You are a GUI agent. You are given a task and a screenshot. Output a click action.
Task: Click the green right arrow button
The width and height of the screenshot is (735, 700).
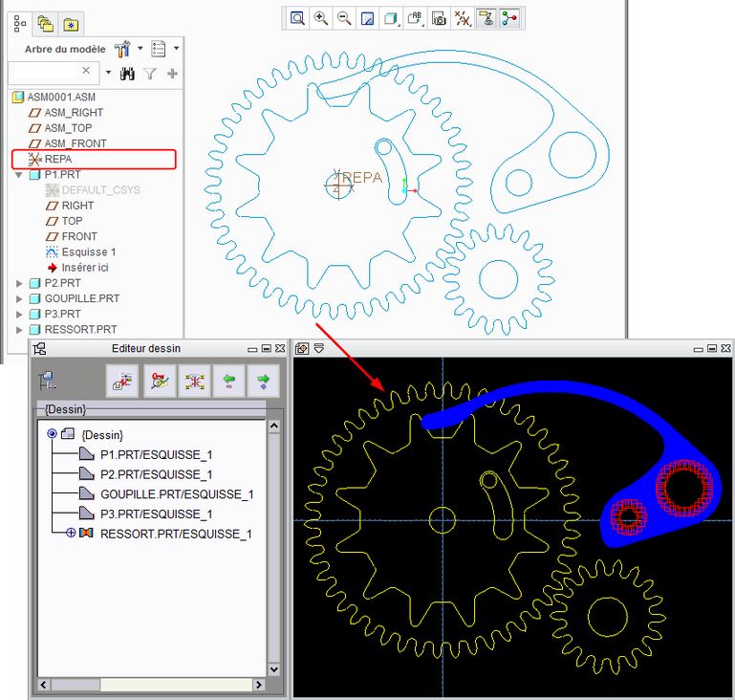[264, 381]
